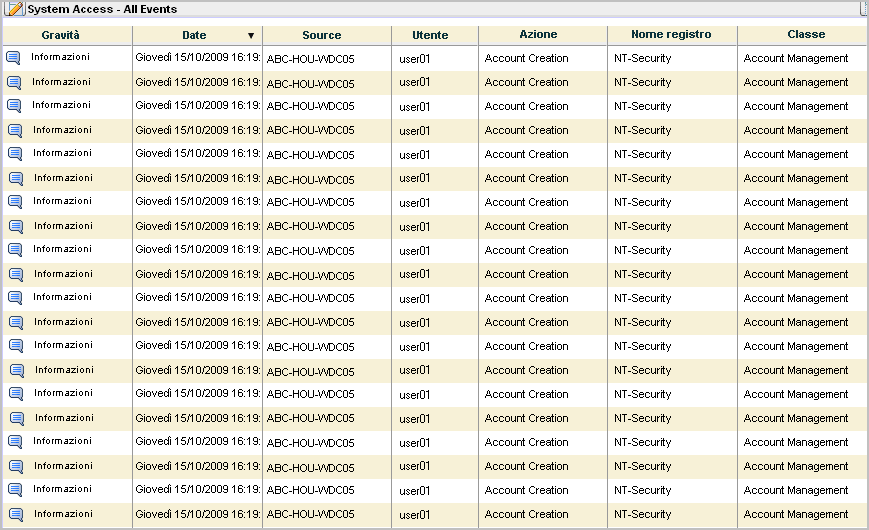Sort by the Source column header

tap(321, 35)
